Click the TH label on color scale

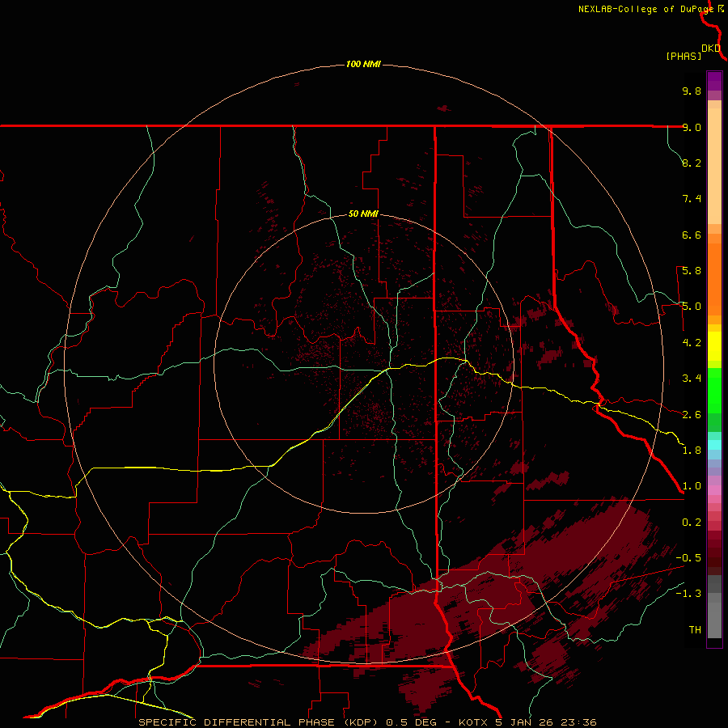point(695,630)
